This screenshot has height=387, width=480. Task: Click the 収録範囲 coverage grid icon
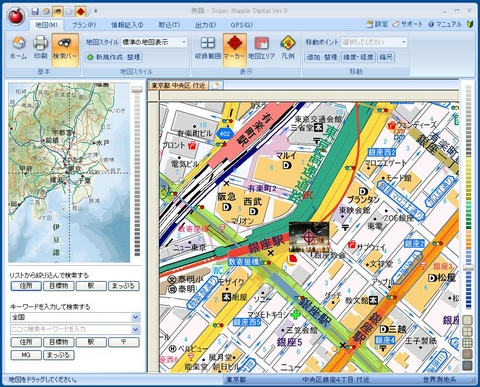208,48
